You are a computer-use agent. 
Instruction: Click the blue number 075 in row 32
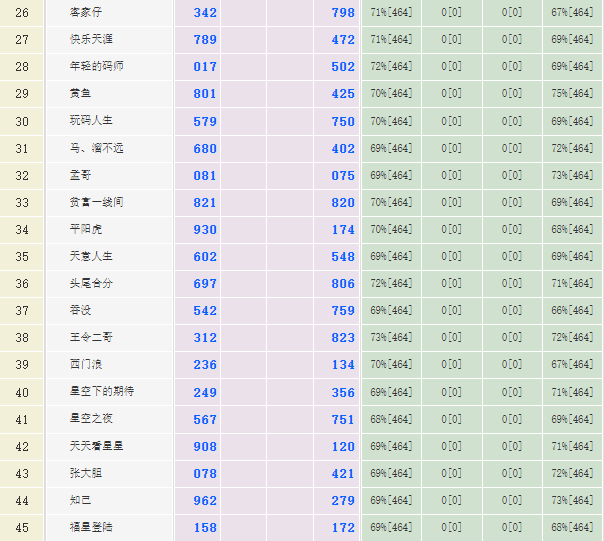point(343,175)
